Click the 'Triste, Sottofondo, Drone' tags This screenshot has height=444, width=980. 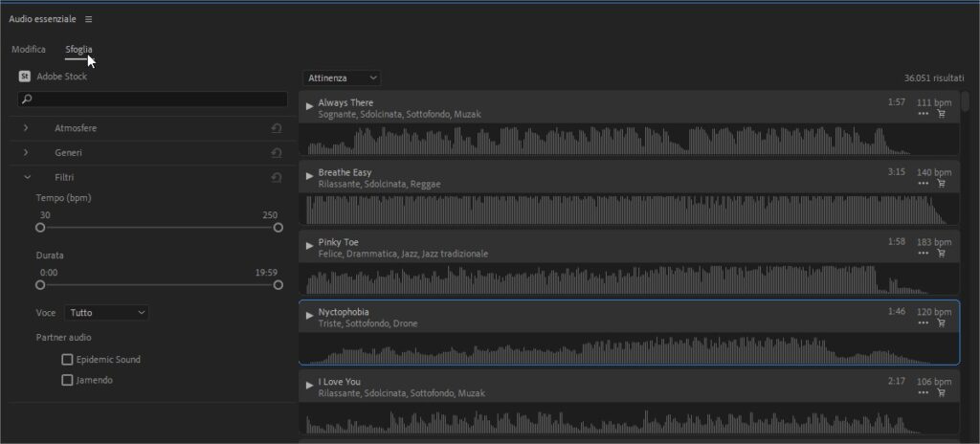[x=368, y=324]
